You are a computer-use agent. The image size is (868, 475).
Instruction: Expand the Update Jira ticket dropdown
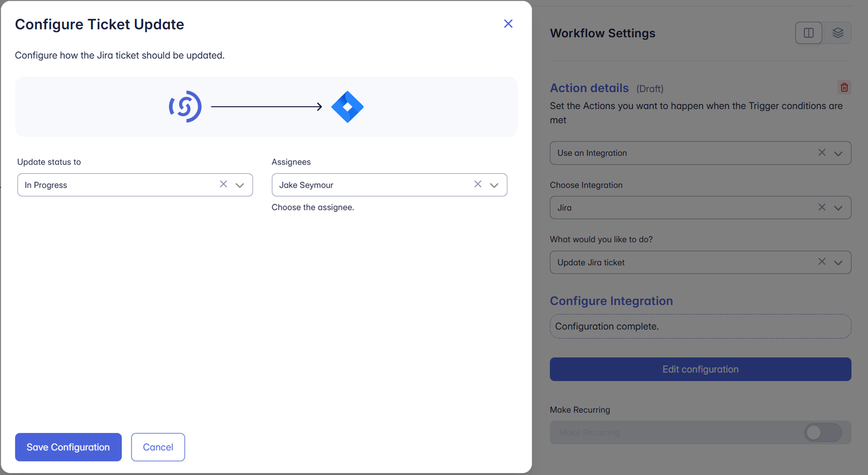[x=838, y=263]
